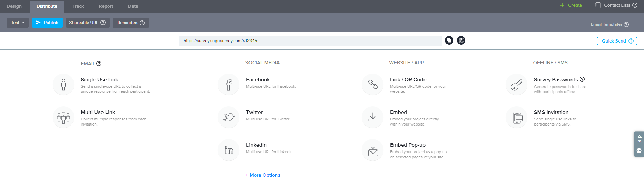Switch to the Track tab
This screenshot has width=644, height=194.
coord(78,6)
